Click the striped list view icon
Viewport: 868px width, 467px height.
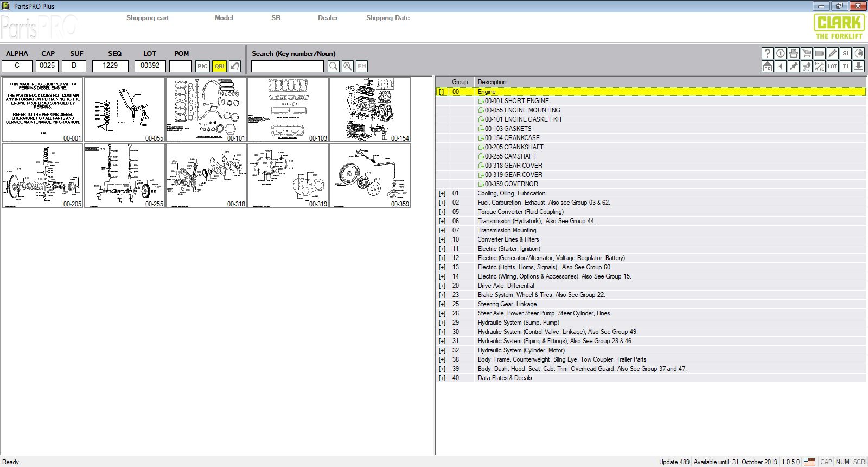coord(820,53)
